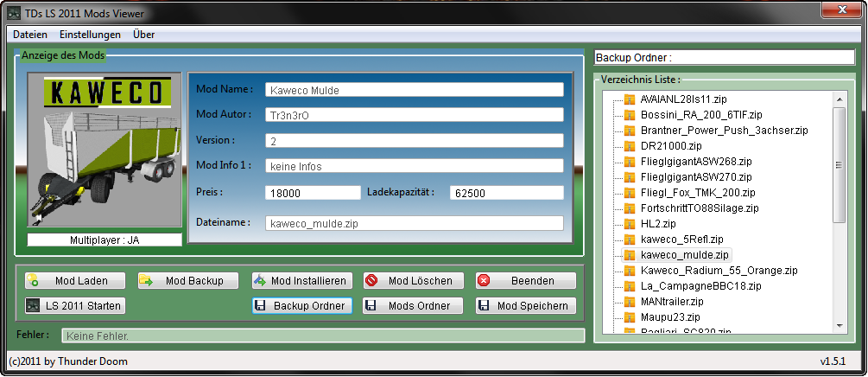Click the Mod Name field
868x377 pixels.
click(x=414, y=90)
